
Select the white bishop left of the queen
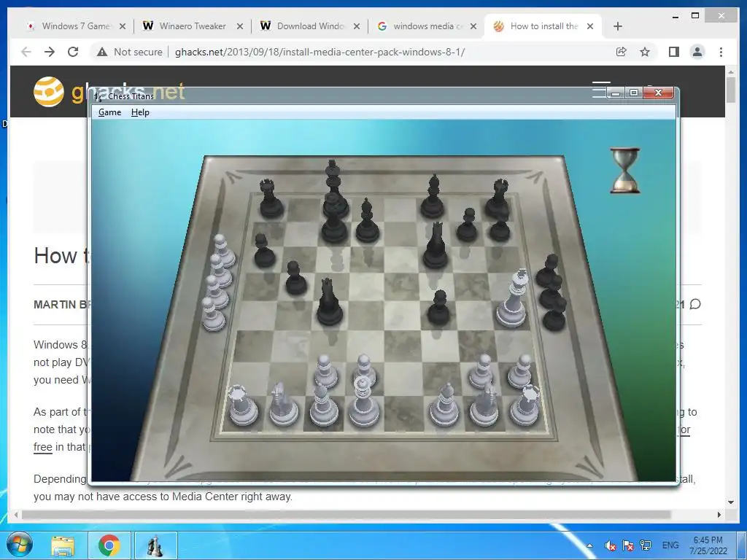tap(323, 405)
